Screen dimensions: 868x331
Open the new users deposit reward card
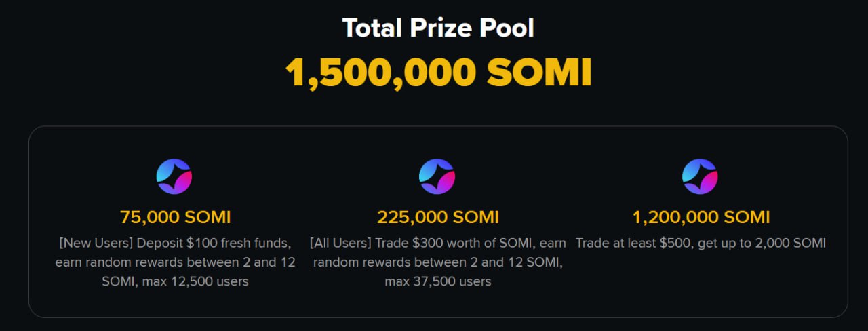tap(175, 222)
